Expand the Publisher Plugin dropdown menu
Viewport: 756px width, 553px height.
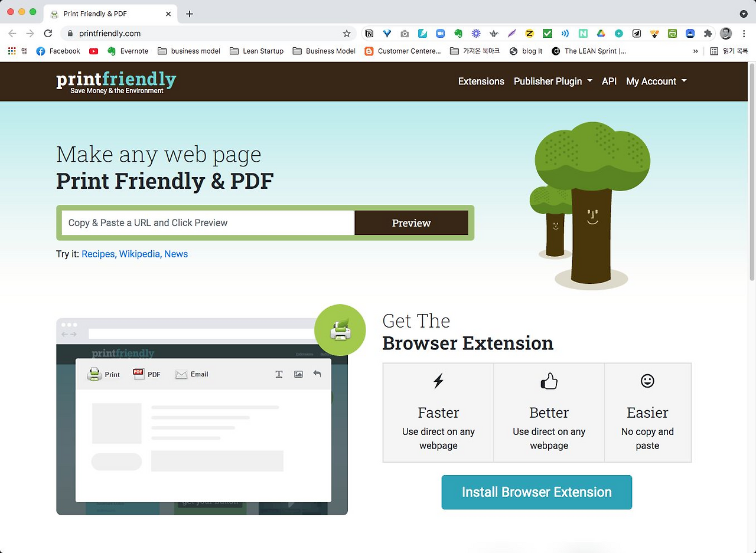pos(553,81)
